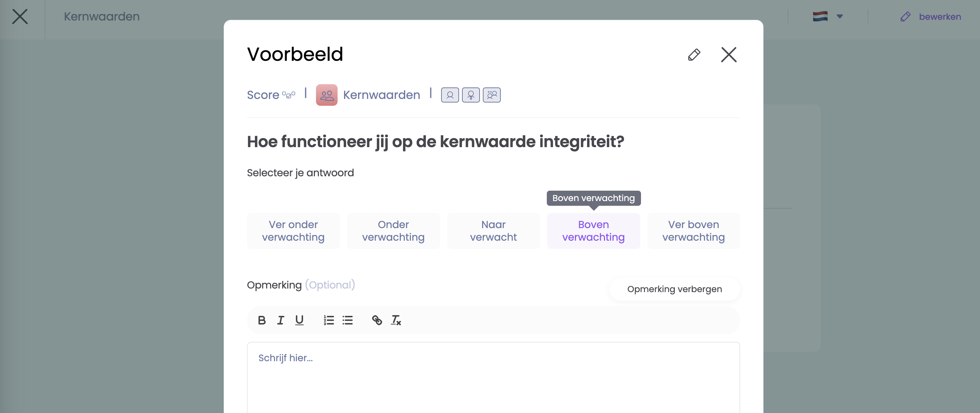The height and width of the screenshot is (413, 980).
Task: Select the Boven verwachting option
Action: pyautogui.click(x=593, y=231)
